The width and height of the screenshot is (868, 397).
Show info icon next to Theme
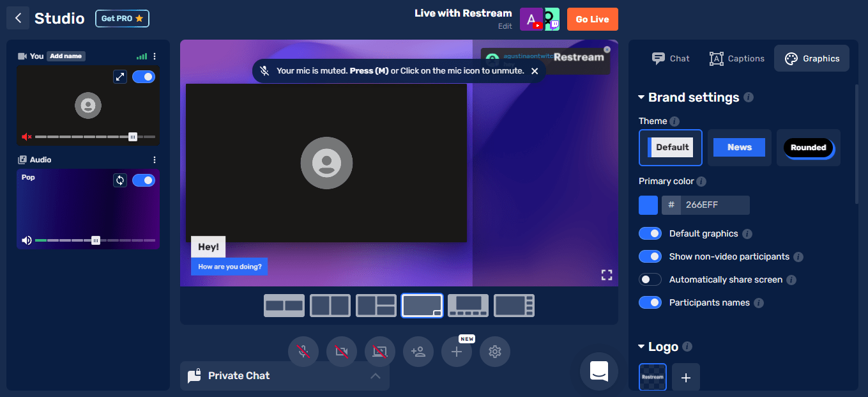click(674, 121)
